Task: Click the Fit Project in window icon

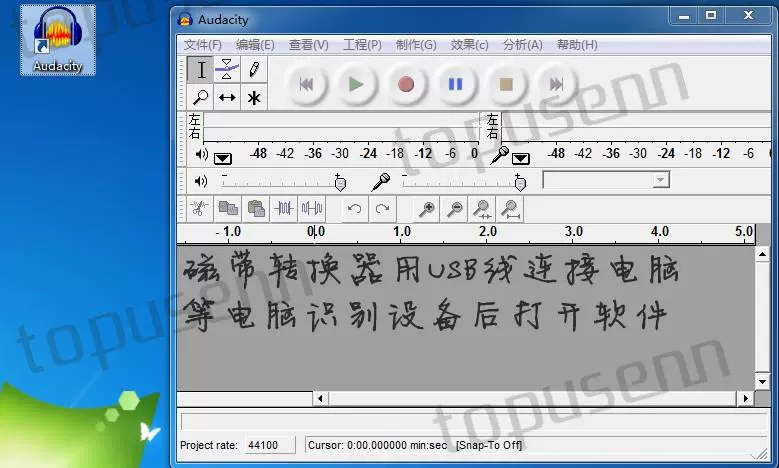Action: [x=511, y=209]
